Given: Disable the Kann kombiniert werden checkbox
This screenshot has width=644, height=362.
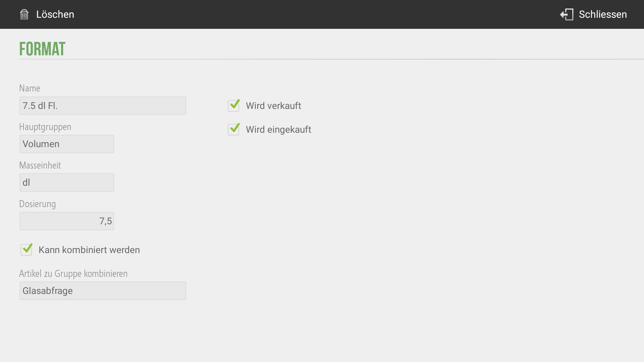Looking at the screenshot, I should coord(26,250).
